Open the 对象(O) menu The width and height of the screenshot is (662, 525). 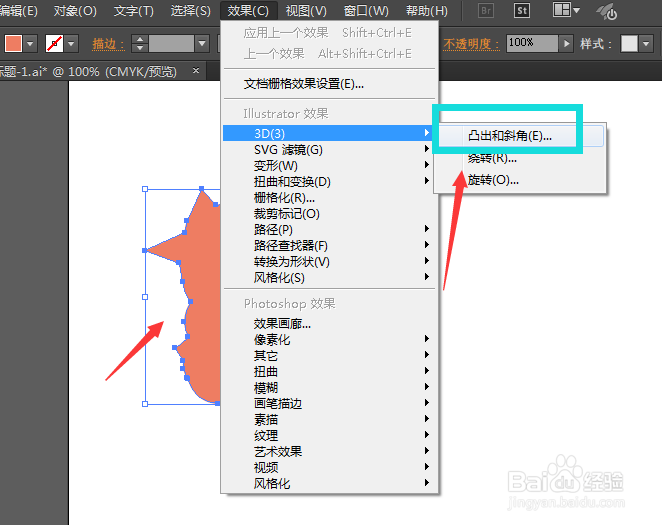point(75,11)
